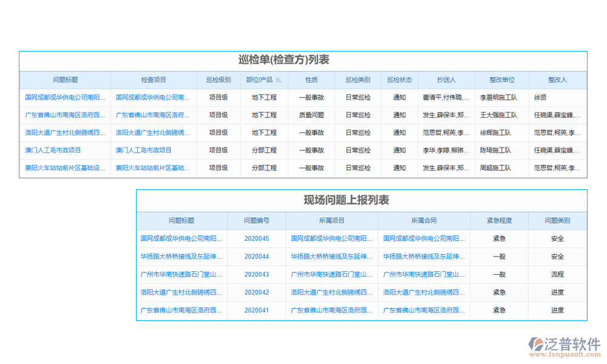Click the 问题类别 column header
The image size is (607, 364).
click(558, 220)
